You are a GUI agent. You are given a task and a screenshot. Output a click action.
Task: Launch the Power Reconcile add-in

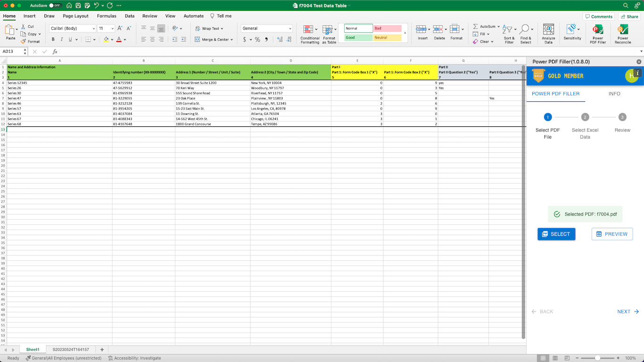click(622, 32)
